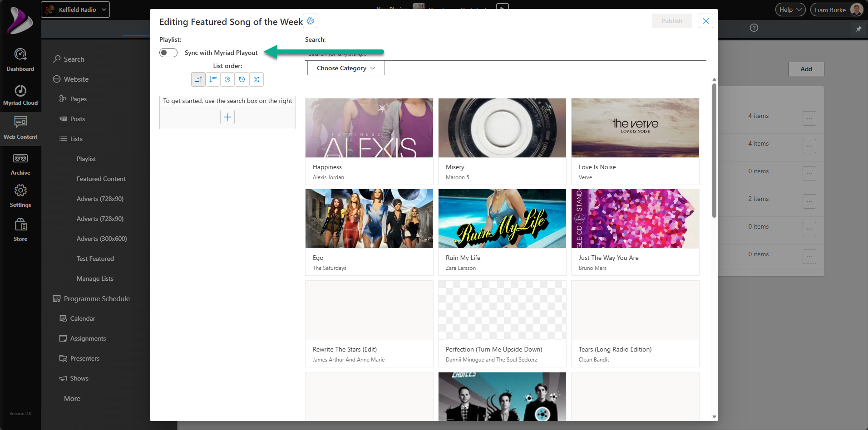Image resolution: width=868 pixels, height=430 pixels.
Task: Click the scrollbar down arrow
Action: click(x=714, y=417)
